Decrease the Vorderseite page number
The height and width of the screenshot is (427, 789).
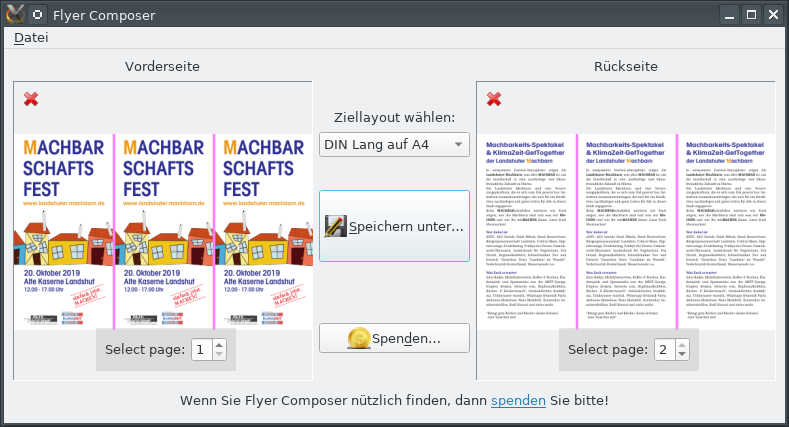click(219, 354)
